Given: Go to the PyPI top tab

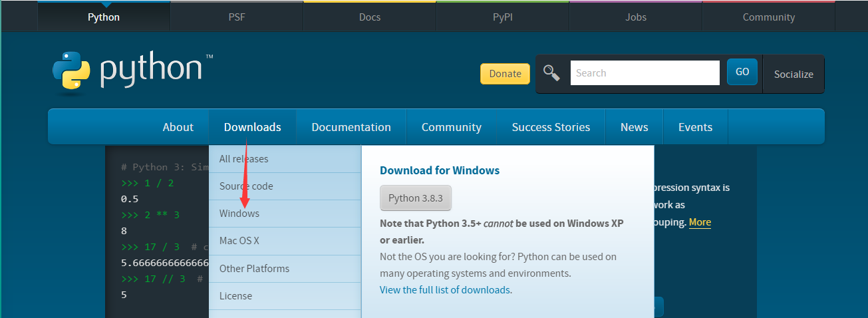Looking at the screenshot, I should click(x=503, y=17).
